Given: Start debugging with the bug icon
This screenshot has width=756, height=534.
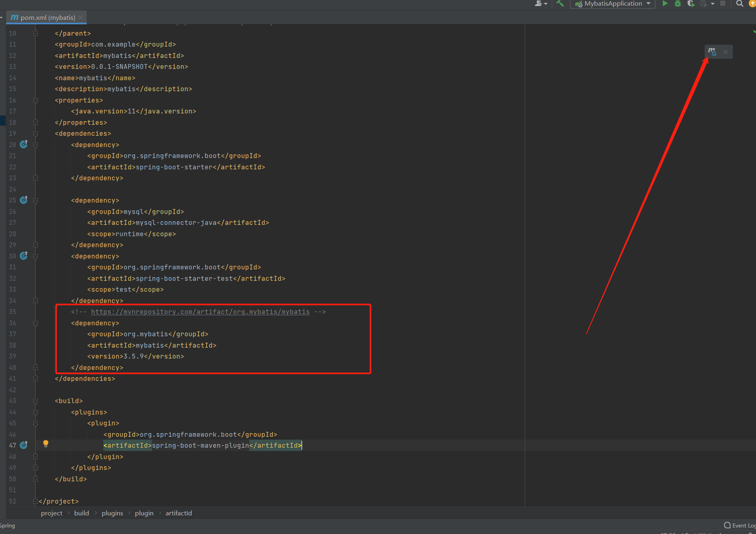Looking at the screenshot, I should pos(678,4).
